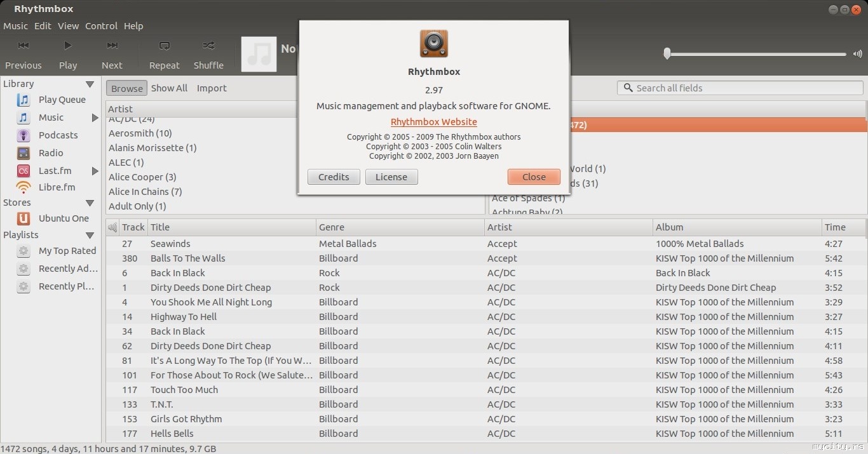Open the Rhythmbox Website link
Screen dimensions: 868x454
434,122
